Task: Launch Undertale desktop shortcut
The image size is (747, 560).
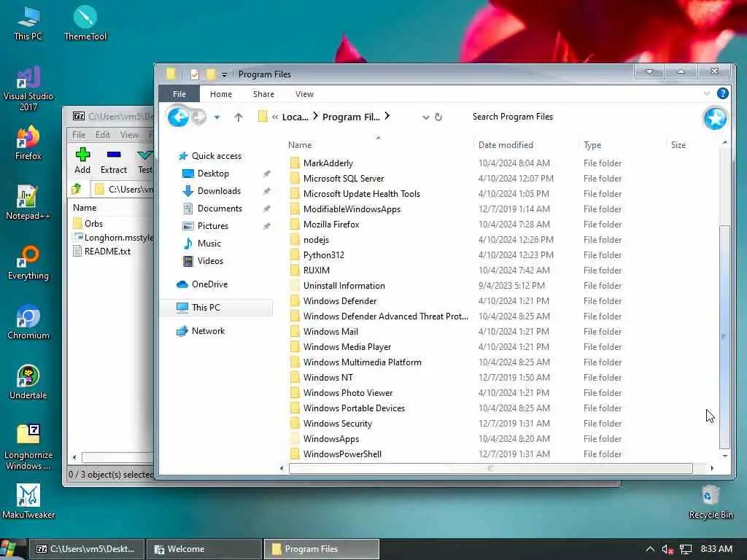Action: pyautogui.click(x=28, y=382)
